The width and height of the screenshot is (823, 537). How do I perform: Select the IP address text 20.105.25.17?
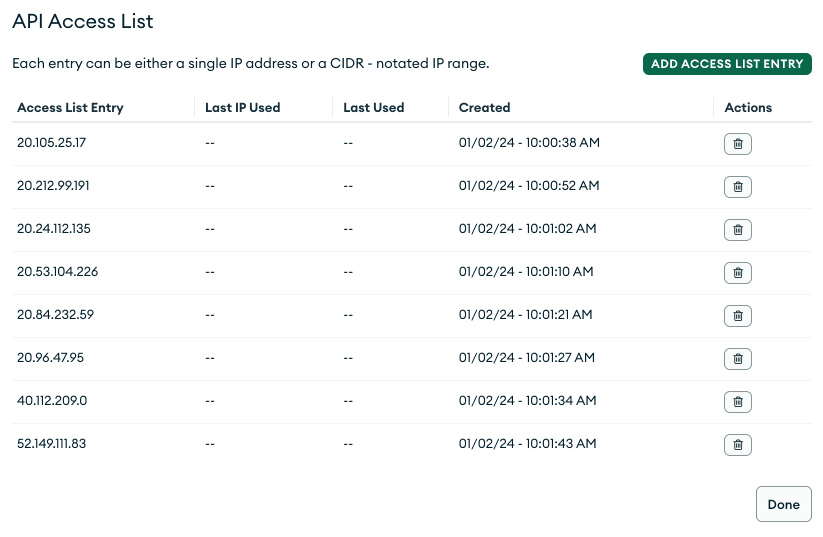point(52,143)
